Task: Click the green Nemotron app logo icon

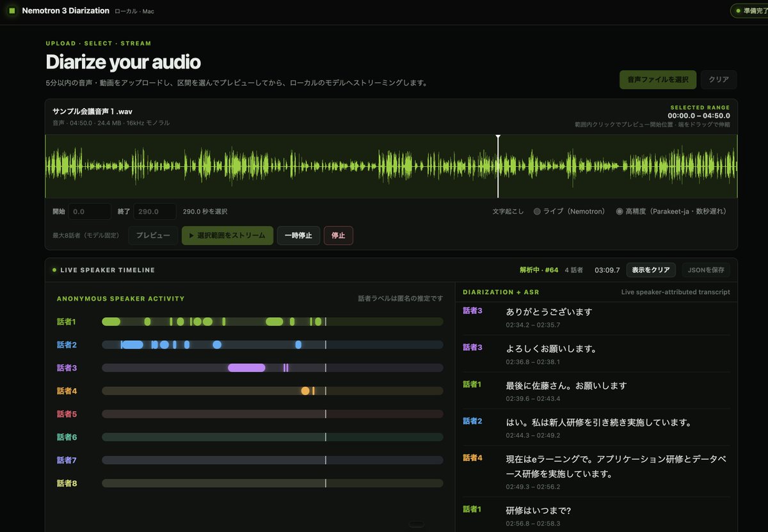Action: click(x=12, y=11)
